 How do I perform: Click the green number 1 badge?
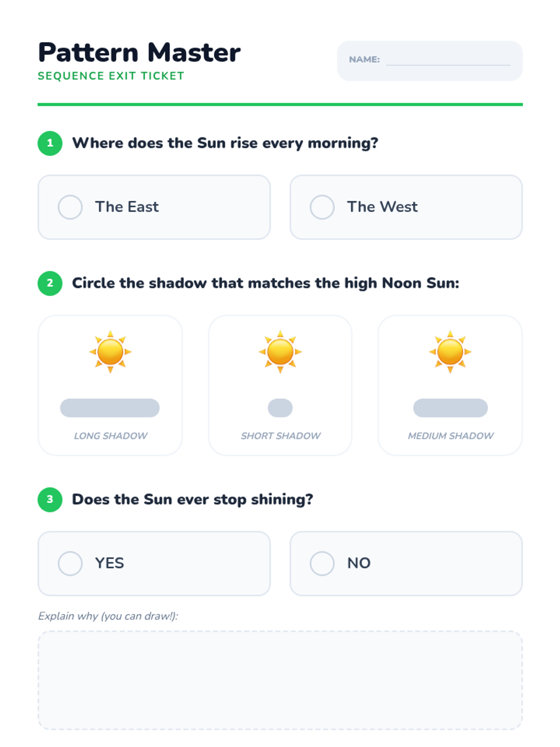(50, 143)
